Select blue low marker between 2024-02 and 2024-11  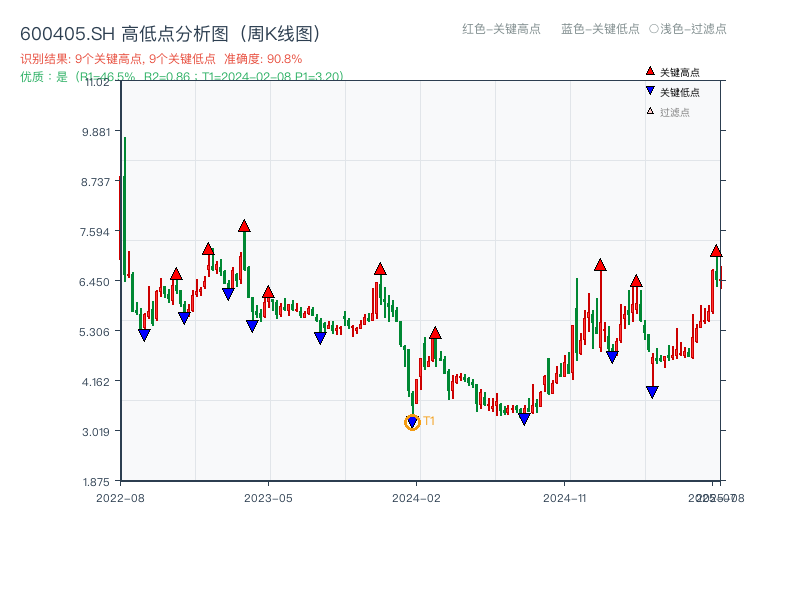click(524, 419)
